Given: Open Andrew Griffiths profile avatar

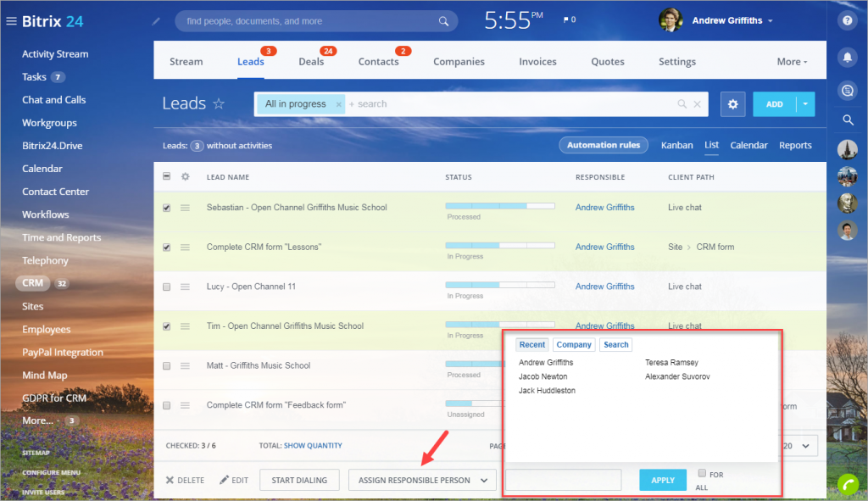Looking at the screenshot, I should pyautogui.click(x=670, y=20).
